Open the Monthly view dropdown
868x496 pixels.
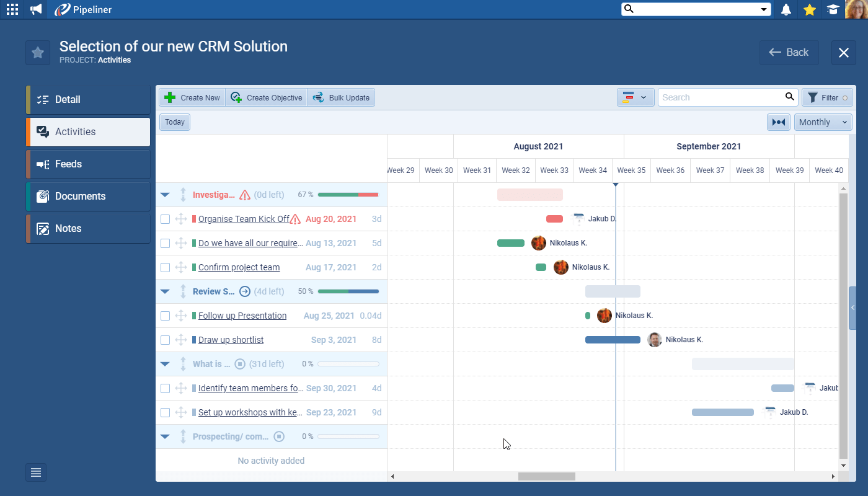pos(823,122)
